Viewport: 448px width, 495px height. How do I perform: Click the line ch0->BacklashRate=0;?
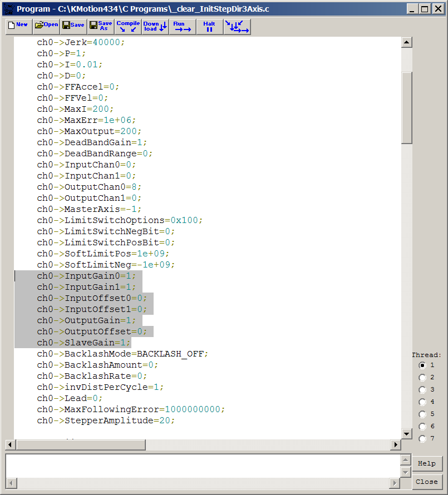point(92,376)
